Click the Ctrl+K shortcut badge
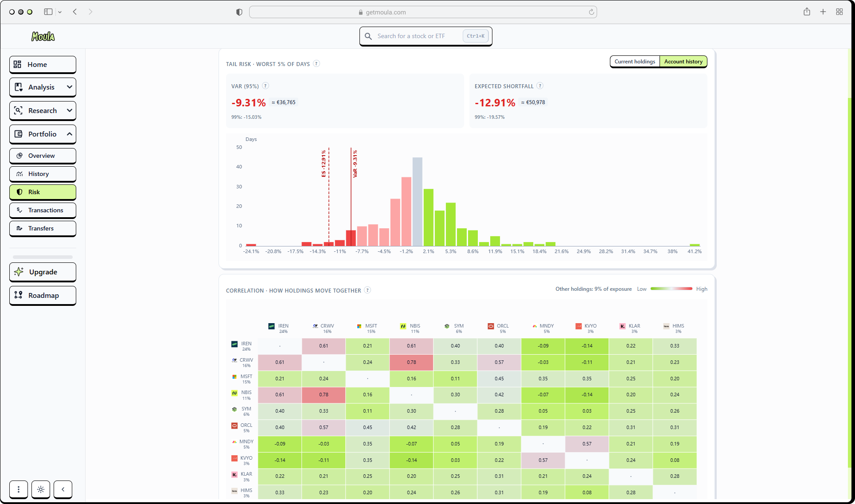Screen dimensions: 855x504 click(475, 36)
